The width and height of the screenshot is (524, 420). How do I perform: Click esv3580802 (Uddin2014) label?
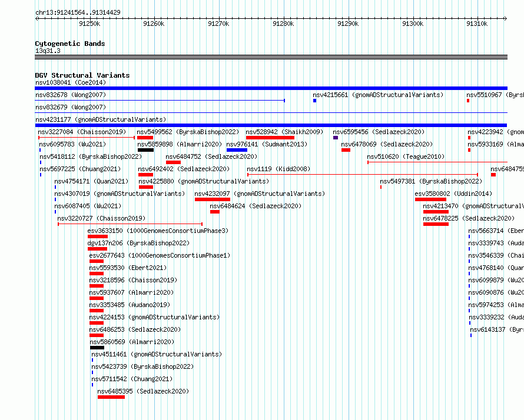(453, 194)
